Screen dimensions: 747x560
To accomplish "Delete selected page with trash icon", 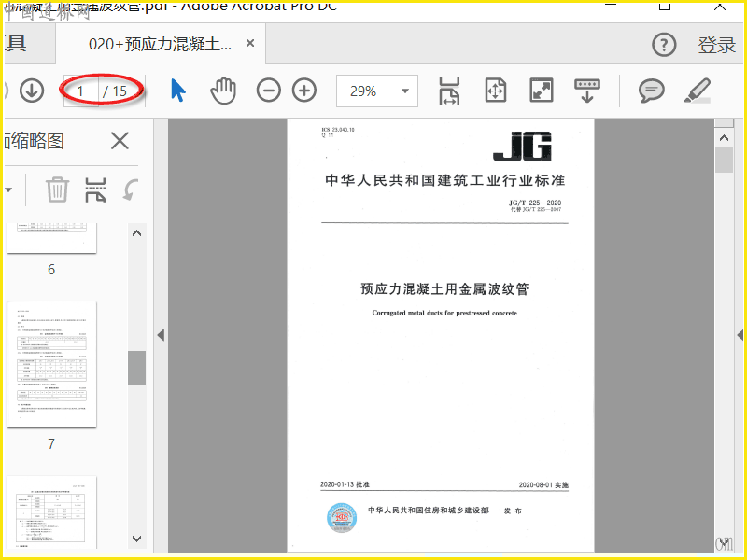I will point(58,189).
